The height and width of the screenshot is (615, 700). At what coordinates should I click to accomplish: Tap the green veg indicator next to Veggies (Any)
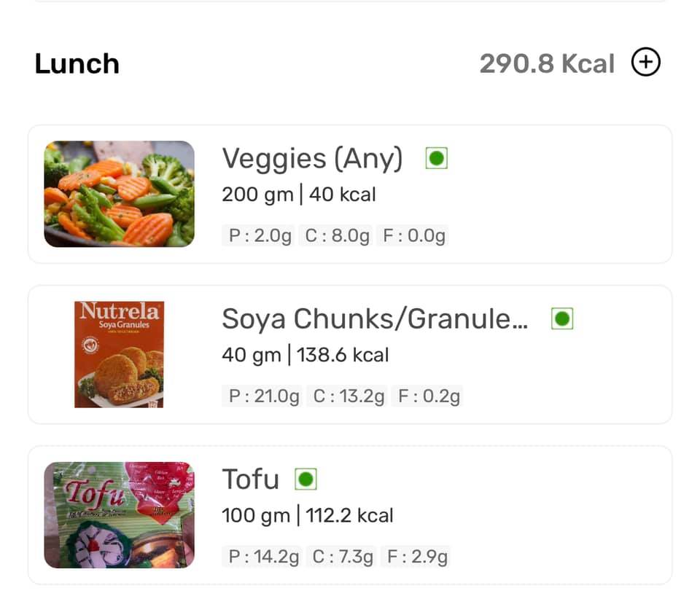436,158
